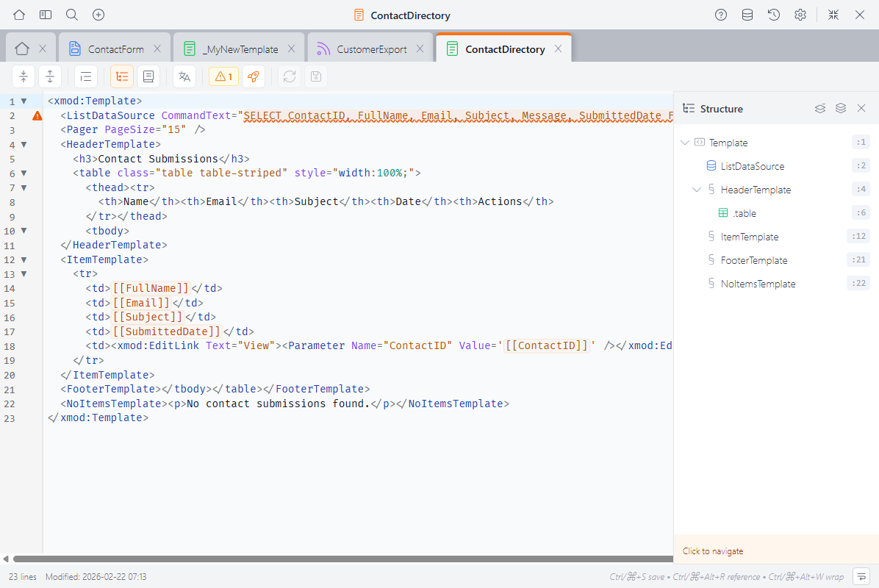Collapse the Template node in Structure tree
Image resolution: width=879 pixels, height=588 pixels.
click(684, 143)
